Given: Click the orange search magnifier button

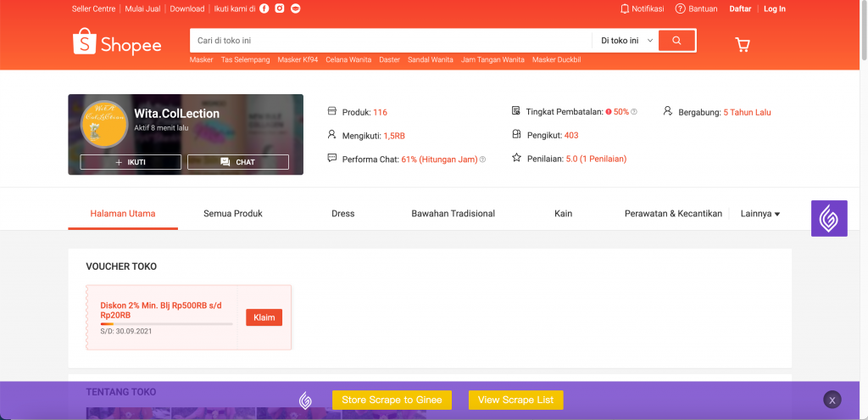Looking at the screenshot, I should pos(676,41).
